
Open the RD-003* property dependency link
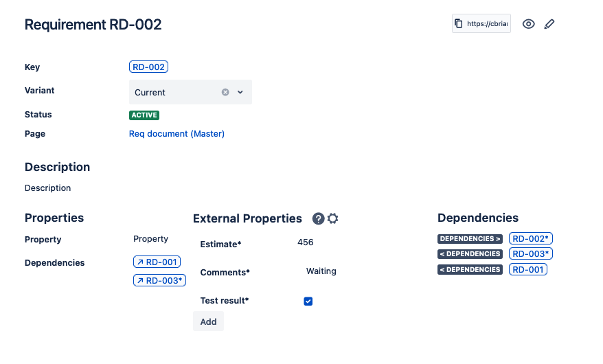coord(159,280)
